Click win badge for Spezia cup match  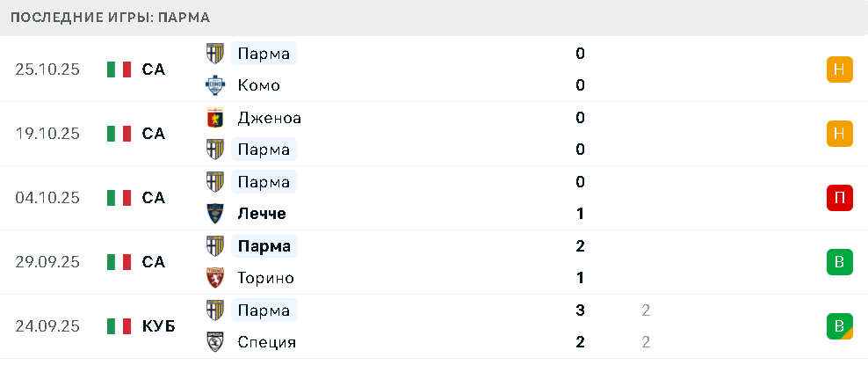(x=840, y=326)
